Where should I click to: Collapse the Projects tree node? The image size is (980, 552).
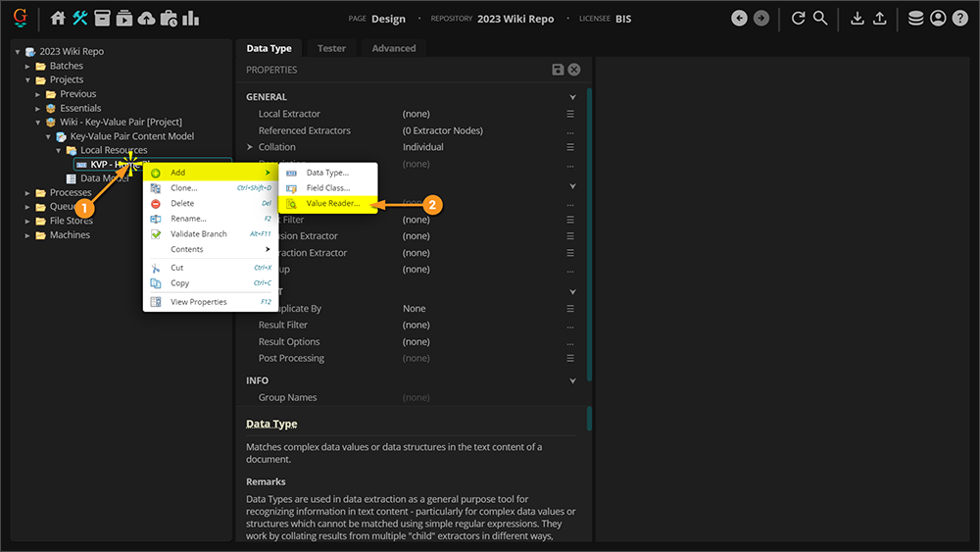[28, 79]
